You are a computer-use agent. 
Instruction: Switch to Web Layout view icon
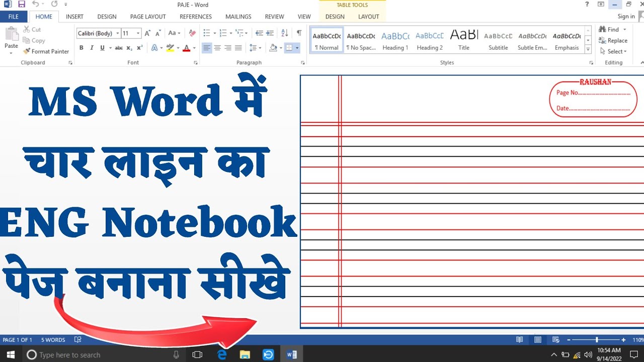coord(556,340)
